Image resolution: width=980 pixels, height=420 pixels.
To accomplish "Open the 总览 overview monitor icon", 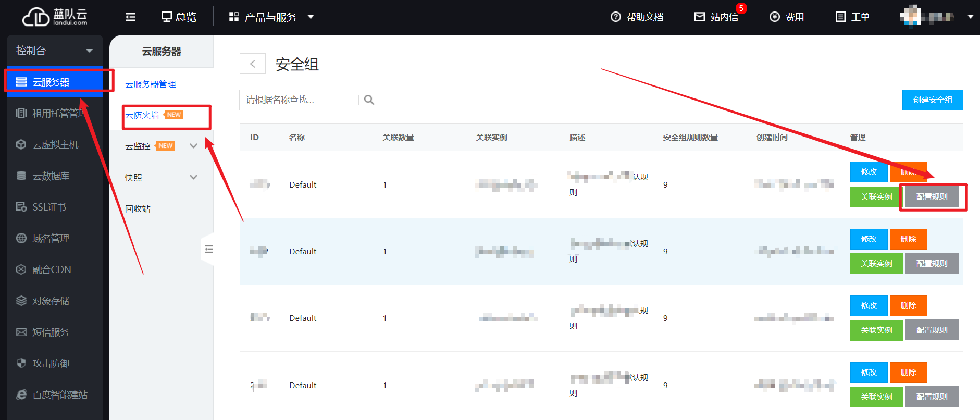I will [x=167, y=17].
